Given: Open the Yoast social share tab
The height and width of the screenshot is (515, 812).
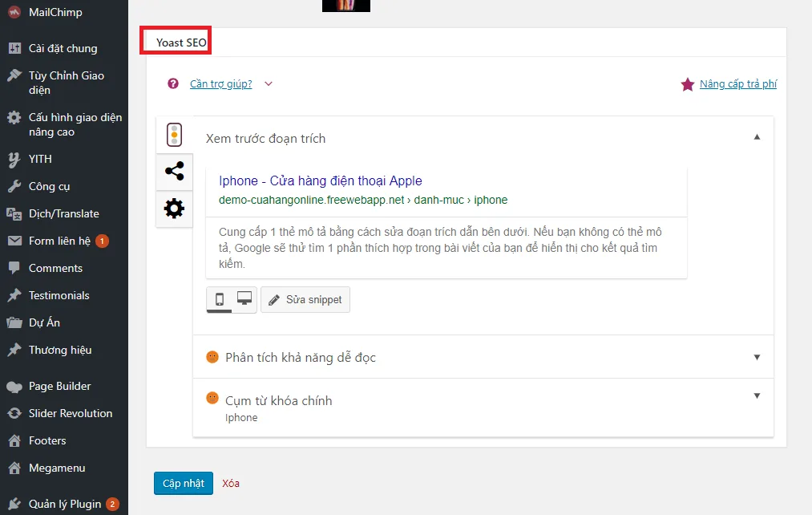Looking at the screenshot, I should (x=174, y=172).
